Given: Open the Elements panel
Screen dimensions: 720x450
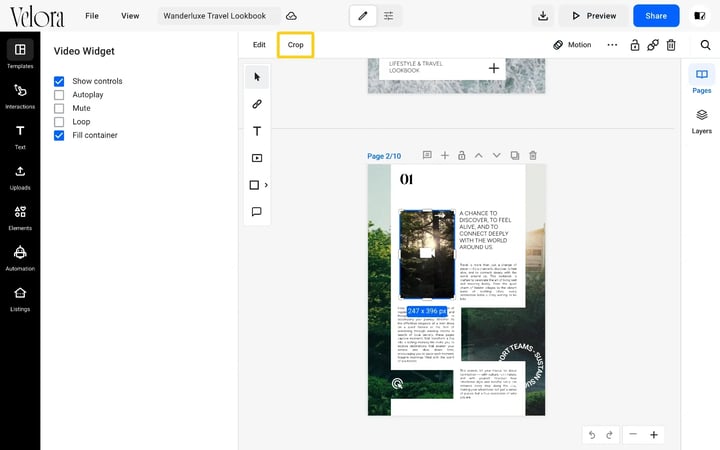Looking at the screenshot, I should 20,218.
